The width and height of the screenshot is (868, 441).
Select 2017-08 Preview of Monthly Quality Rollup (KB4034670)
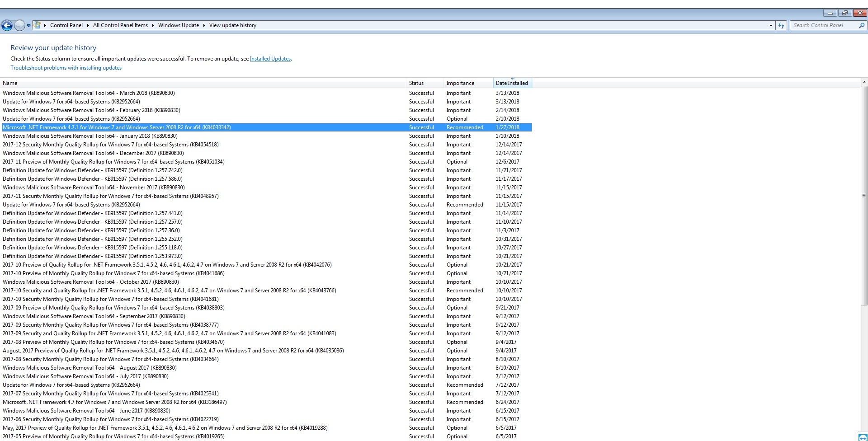tap(267, 342)
